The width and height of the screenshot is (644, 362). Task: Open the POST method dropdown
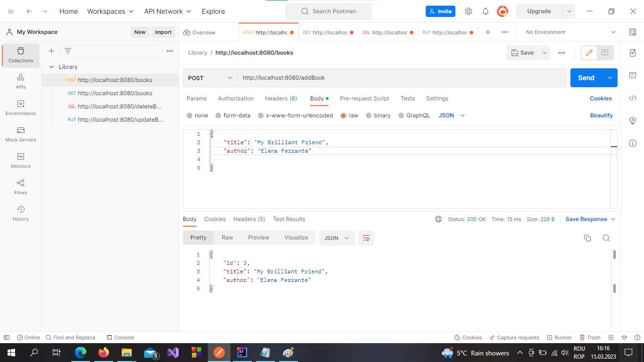click(x=210, y=78)
